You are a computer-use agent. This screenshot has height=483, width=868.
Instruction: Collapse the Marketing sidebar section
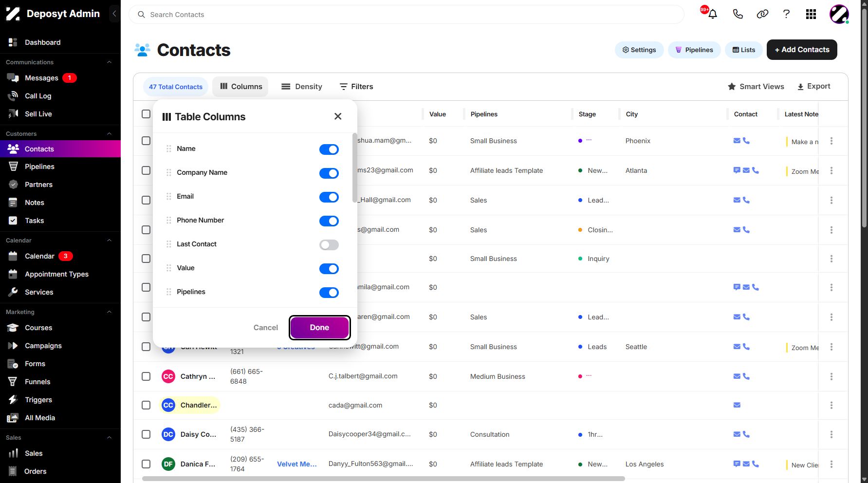[x=110, y=312]
